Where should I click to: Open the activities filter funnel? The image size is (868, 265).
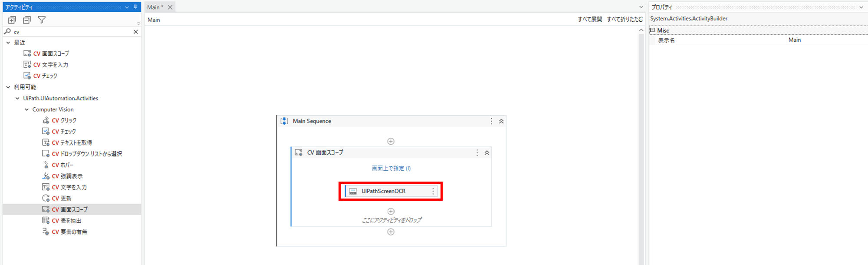[42, 20]
